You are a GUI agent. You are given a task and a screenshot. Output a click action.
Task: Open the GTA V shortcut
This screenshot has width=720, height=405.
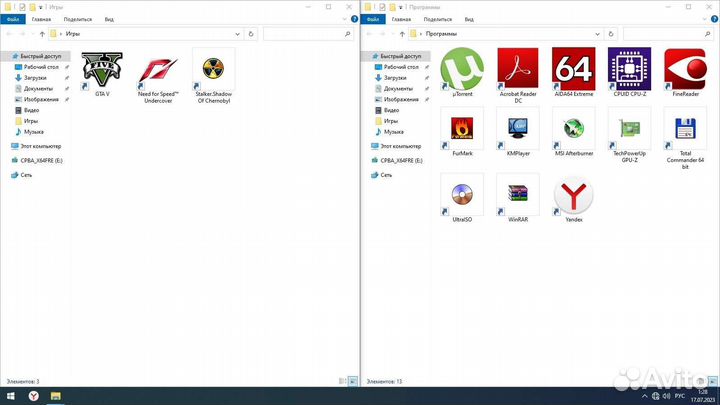102,73
